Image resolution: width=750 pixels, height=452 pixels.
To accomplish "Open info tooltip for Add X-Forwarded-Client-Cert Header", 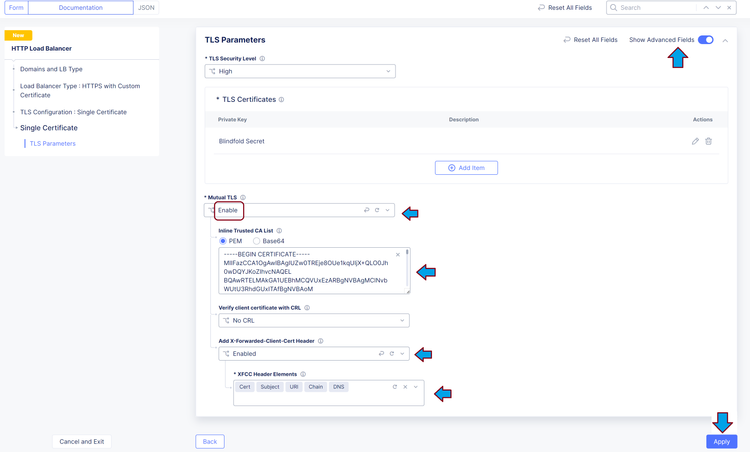I will [320, 341].
